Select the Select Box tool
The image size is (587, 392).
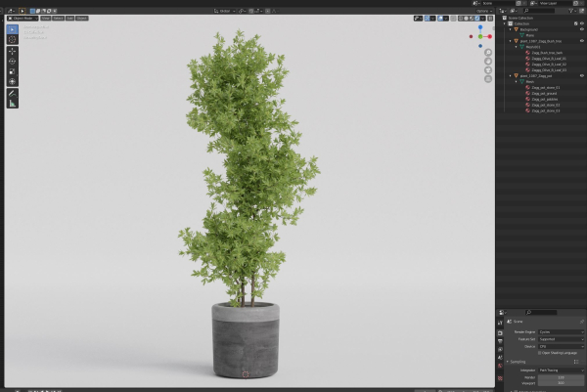coord(13,29)
